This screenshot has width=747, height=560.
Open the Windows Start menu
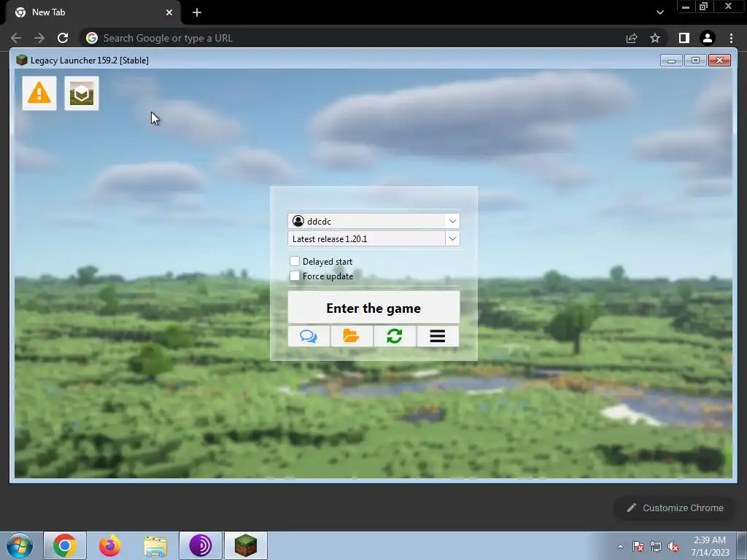(20, 545)
